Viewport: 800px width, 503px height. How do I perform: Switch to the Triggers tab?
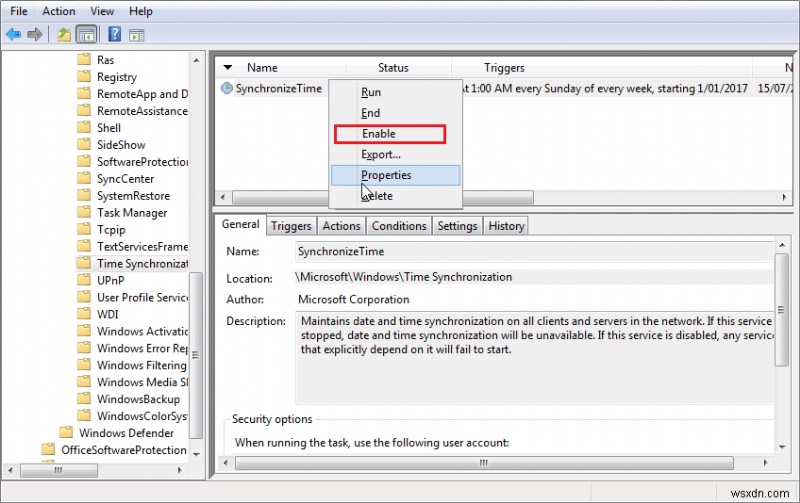(x=291, y=226)
